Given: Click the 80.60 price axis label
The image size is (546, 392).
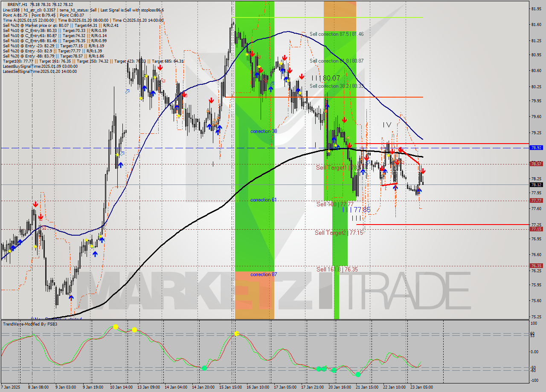Looking at the screenshot, I should 536,71.
